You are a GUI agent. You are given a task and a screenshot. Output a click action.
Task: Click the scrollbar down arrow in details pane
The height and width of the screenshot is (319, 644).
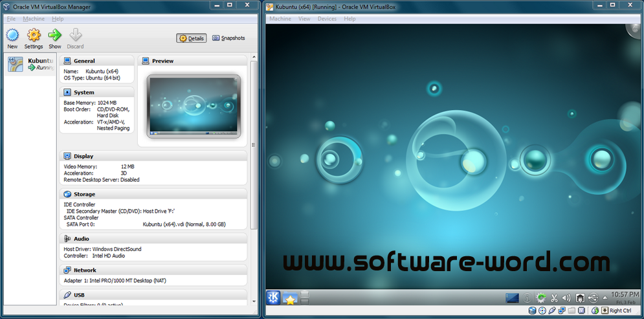(254, 302)
